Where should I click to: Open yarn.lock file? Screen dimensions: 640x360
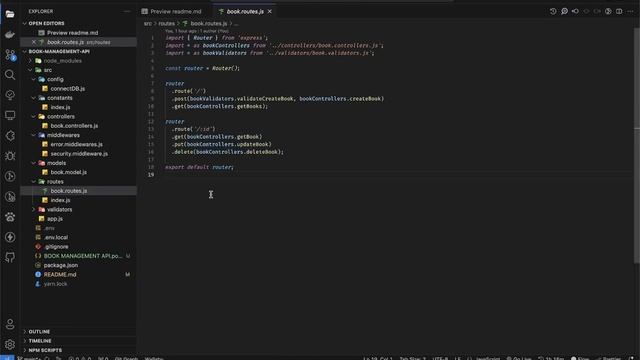55,284
